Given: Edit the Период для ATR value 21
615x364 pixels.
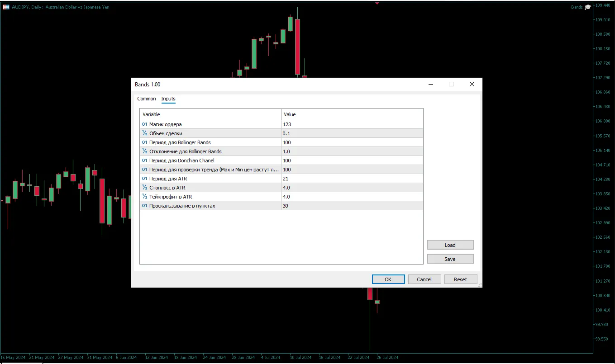Looking at the screenshot, I should pos(352,179).
